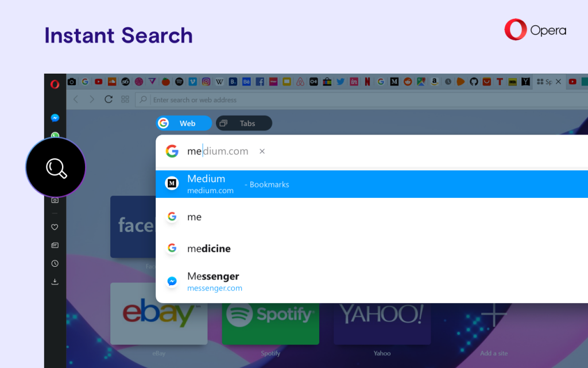Switch to Tabs search mode
This screenshot has width=588, height=368.
[243, 123]
